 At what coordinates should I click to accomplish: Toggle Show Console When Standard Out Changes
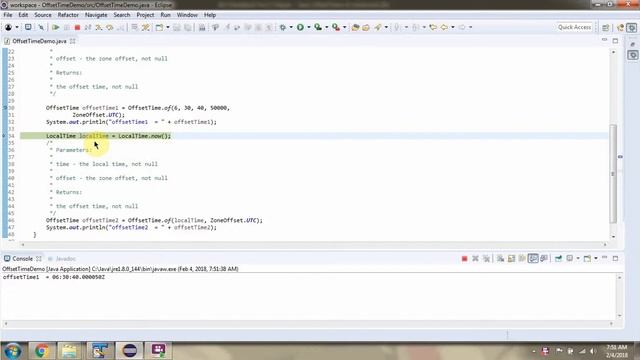click(x=533, y=258)
